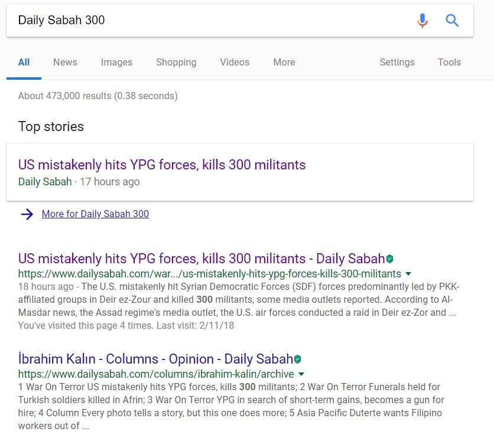Switch to the Videos tab
Screen dimensions: 494x448
[235, 63]
